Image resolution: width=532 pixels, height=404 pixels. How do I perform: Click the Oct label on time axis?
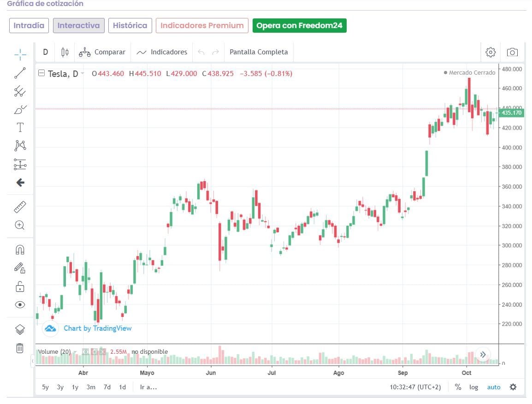(x=467, y=373)
